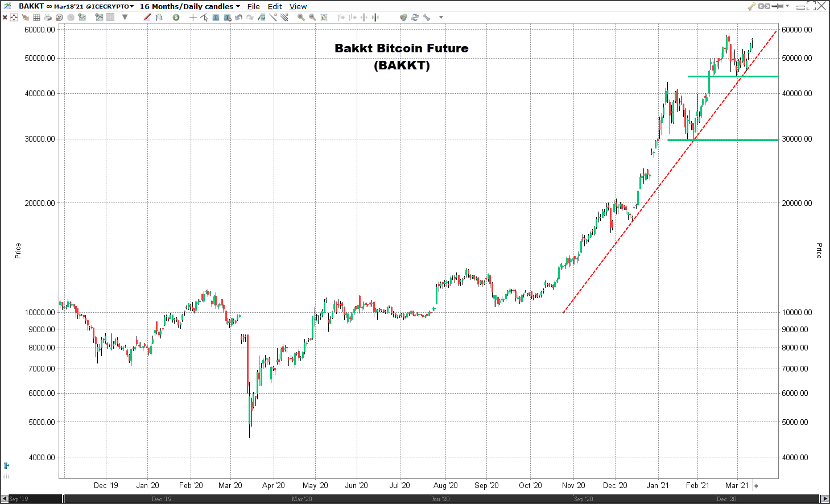Click the wrench settings icon at top right
This screenshot has width=830, height=504.
[751, 6]
